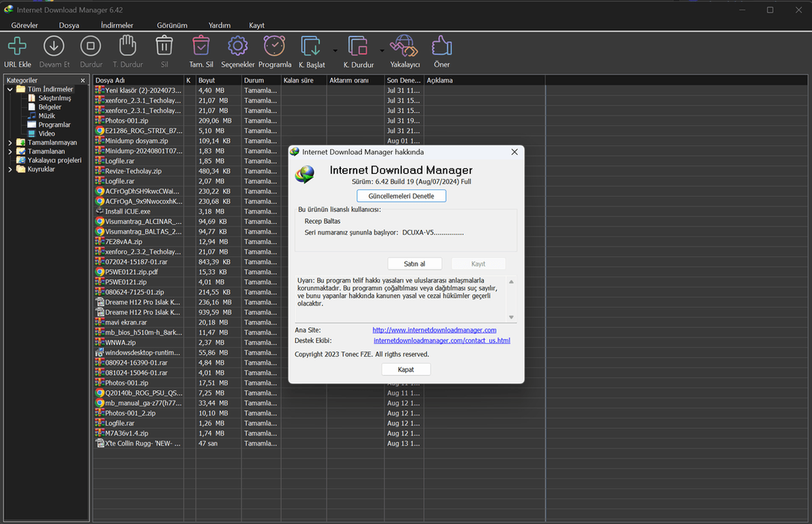The image size is (812, 524).
Task: Select Photos-001.zip 209,06 MB row
Action: point(320,121)
